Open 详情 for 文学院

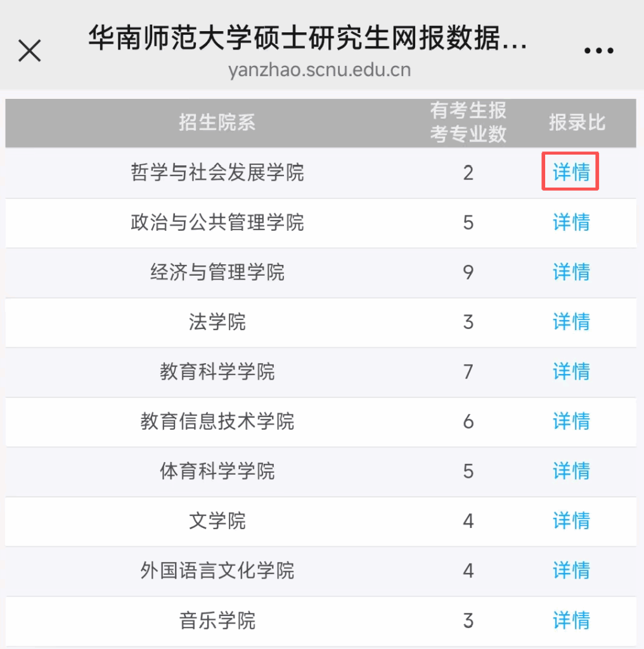click(571, 521)
